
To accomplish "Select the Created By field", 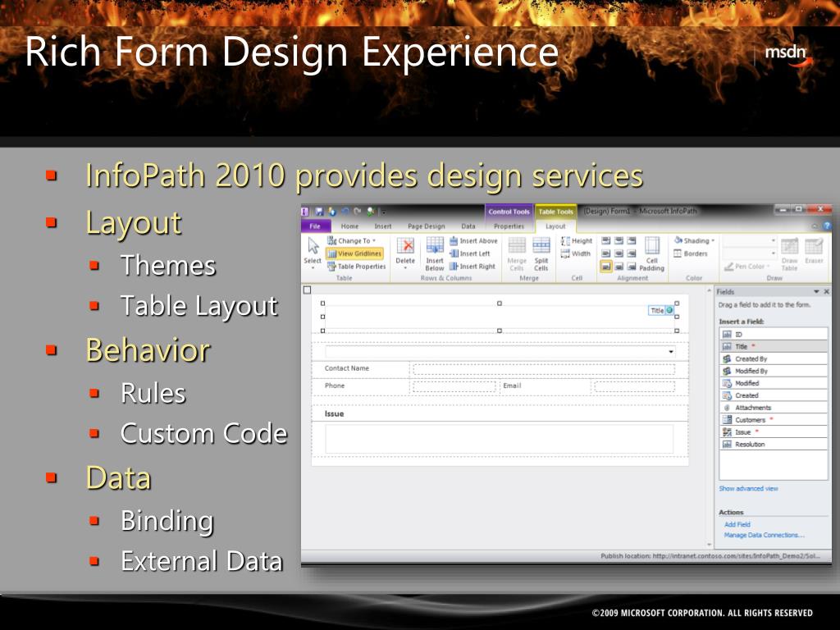I will click(774, 359).
